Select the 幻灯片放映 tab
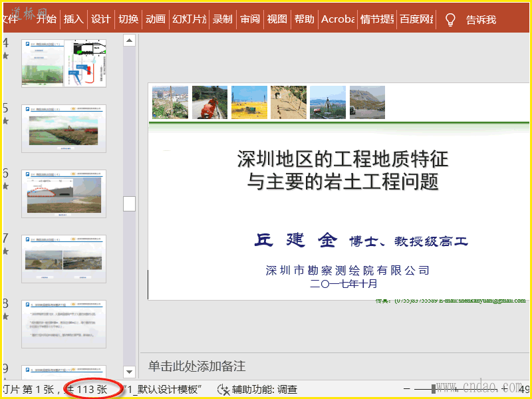This screenshot has width=532, height=399. (189, 19)
